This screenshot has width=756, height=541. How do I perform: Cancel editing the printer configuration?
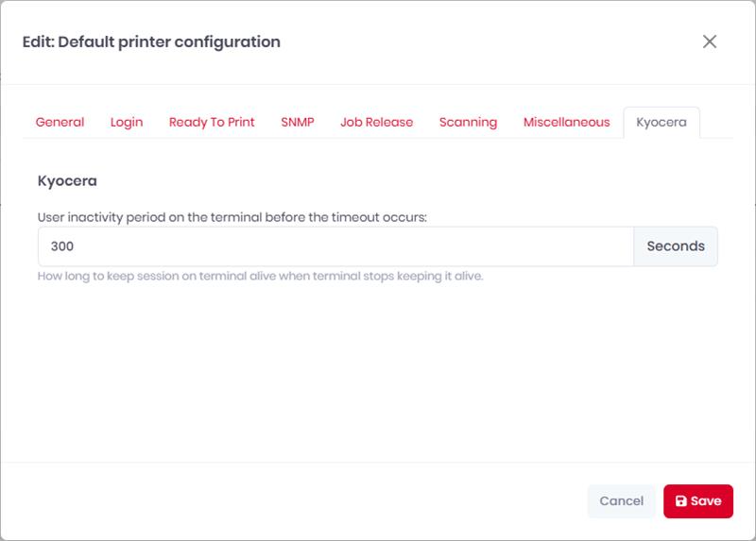tap(622, 501)
